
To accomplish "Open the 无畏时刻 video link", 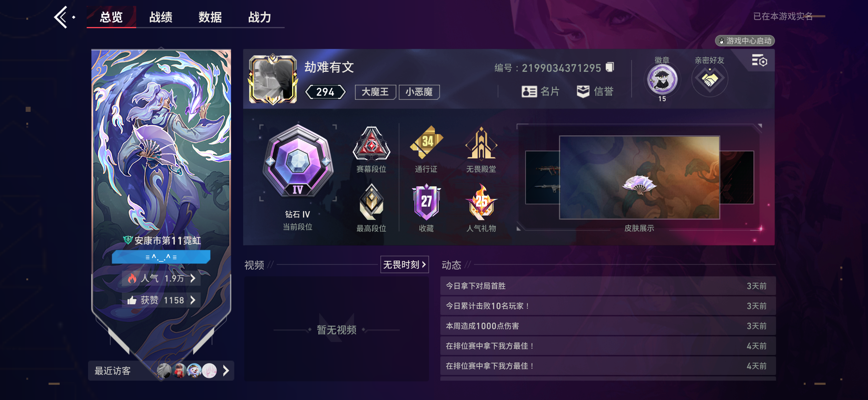I will 404,265.
